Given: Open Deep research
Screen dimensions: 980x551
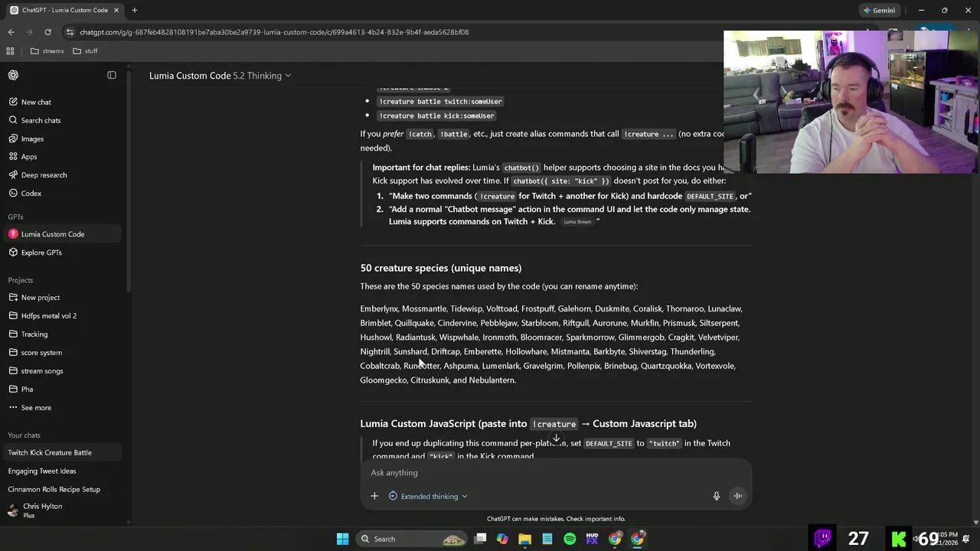Looking at the screenshot, I should click(44, 174).
